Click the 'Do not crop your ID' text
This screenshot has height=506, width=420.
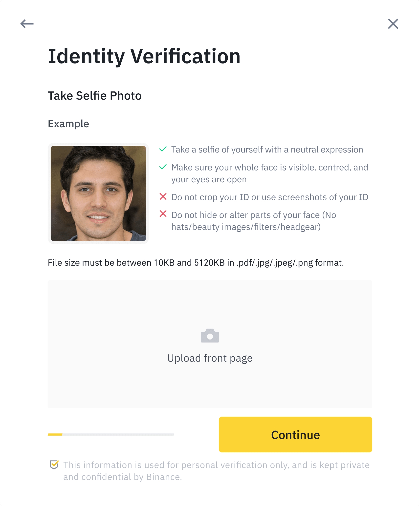pos(270,197)
